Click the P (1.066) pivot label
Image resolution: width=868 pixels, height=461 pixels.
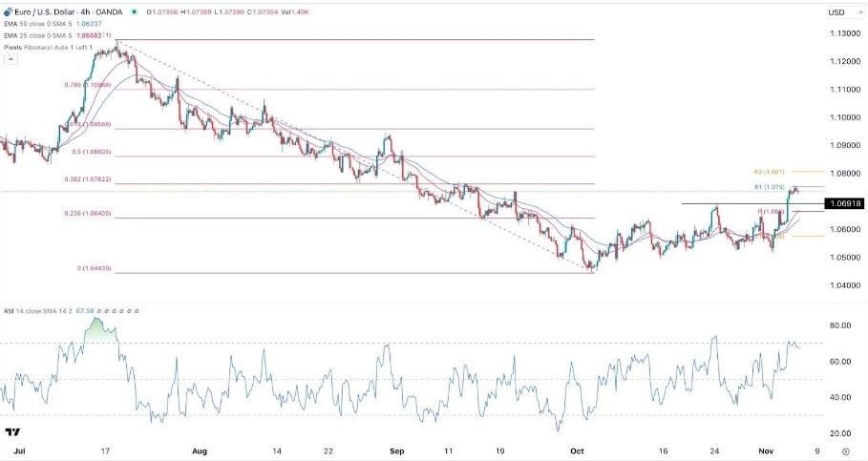pyautogui.click(x=771, y=211)
